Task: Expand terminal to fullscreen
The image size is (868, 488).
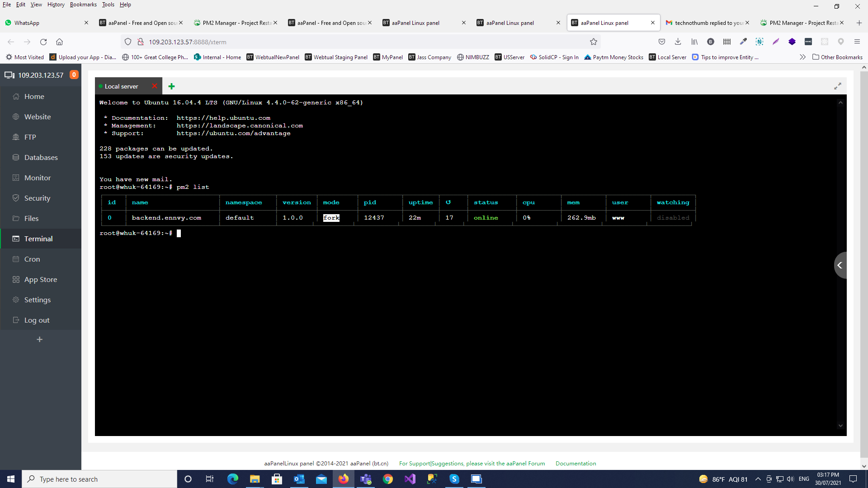Action: [837, 86]
